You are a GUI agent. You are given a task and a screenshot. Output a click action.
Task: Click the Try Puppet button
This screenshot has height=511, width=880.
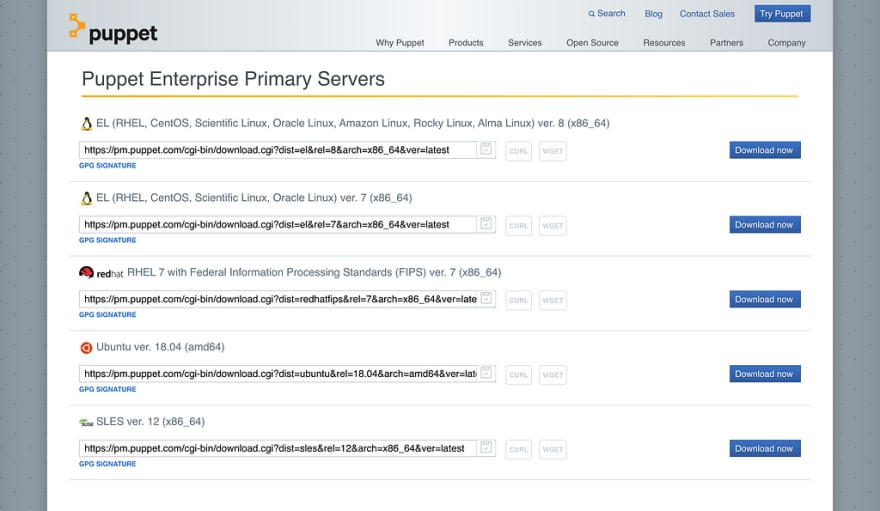(x=782, y=13)
